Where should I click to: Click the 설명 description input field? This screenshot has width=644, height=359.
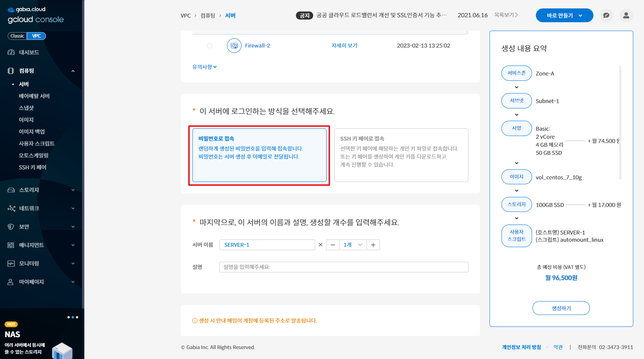(x=344, y=267)
